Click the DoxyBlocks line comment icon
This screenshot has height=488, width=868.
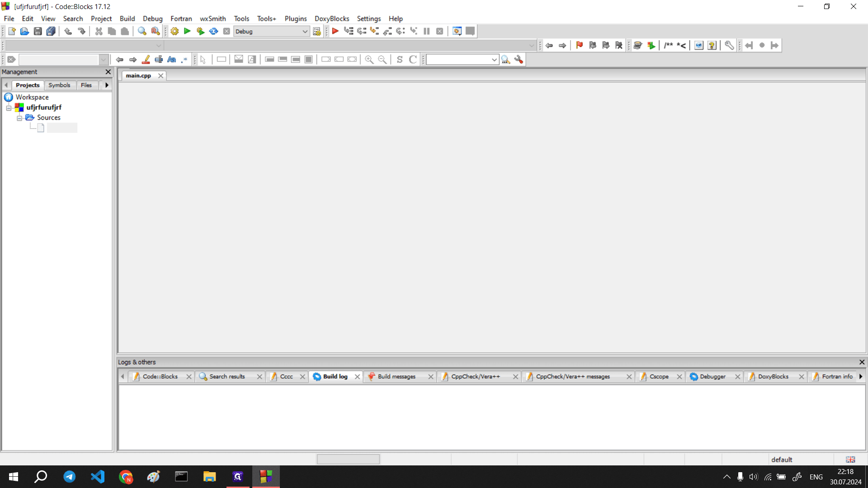click(681, 45)
